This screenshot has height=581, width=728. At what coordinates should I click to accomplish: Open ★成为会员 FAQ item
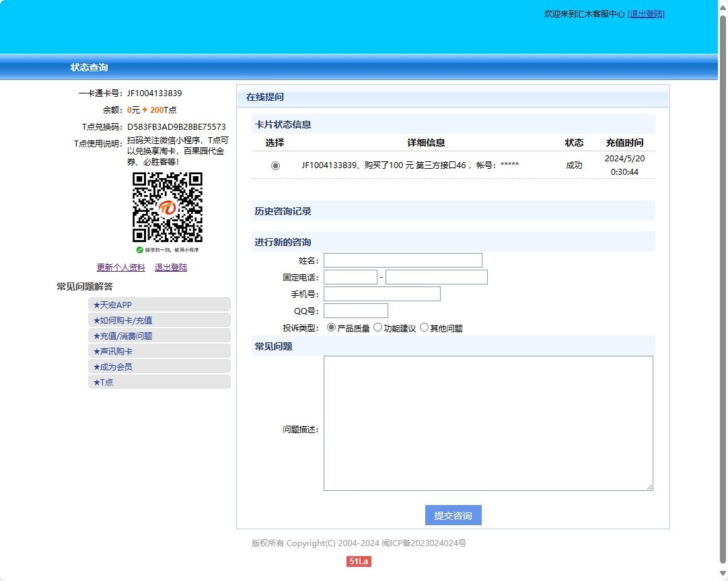tap(159, 366)
